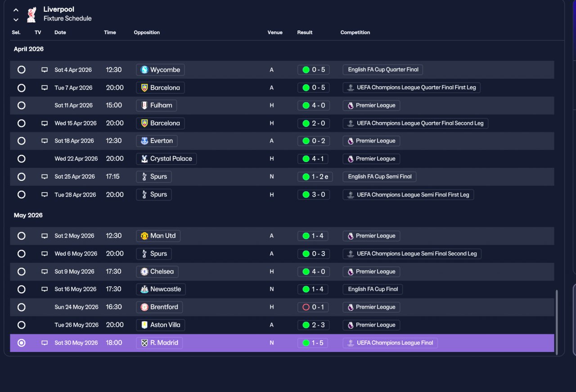Viewport: 576px width, 392px height.
Task: Select the Wycombe fixture radio button
Action: tap(21, 70)
